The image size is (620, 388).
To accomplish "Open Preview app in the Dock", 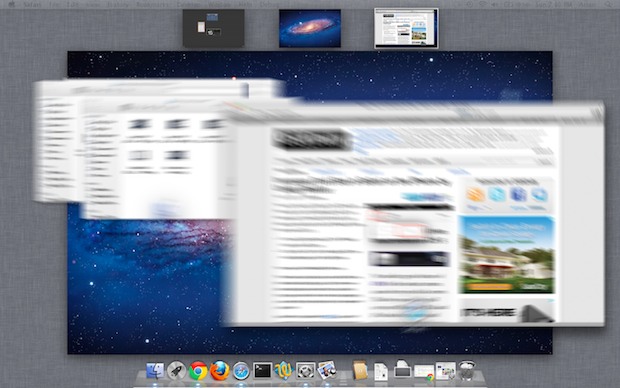I will point(327,370).
